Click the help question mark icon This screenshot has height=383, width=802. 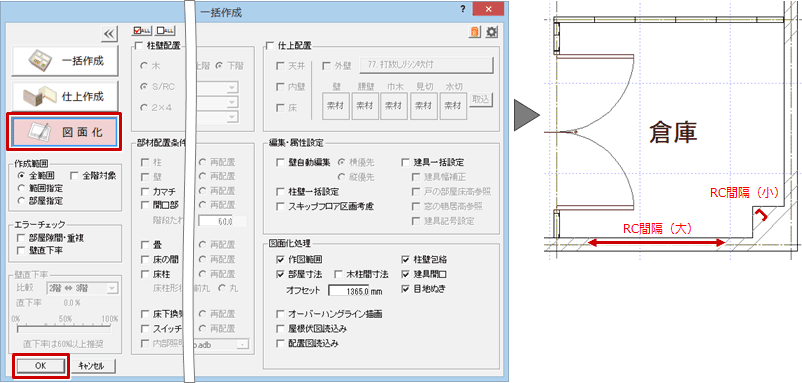point(462,10)
